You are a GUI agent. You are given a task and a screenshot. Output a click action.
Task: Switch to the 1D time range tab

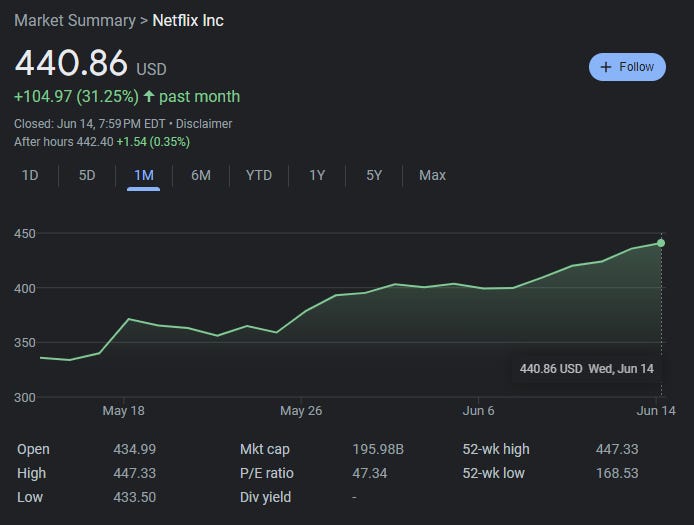click(30, 175)
